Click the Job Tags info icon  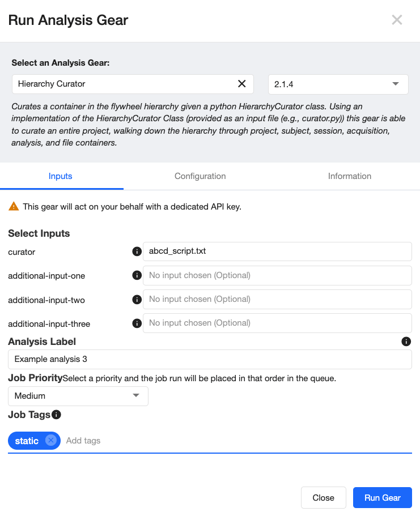56,415
